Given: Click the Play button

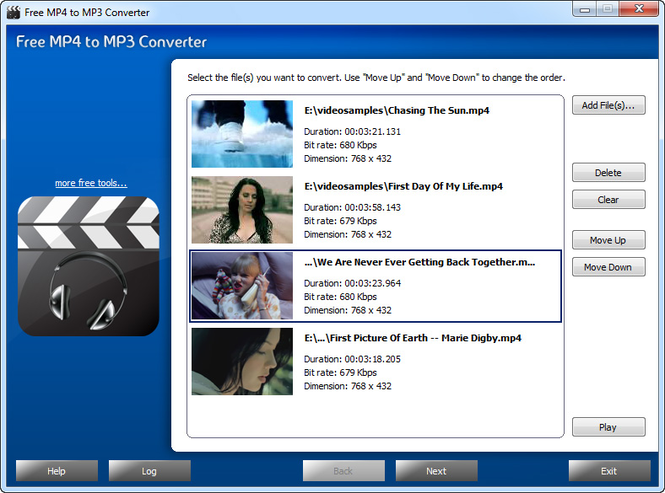Looking at the screenshot, I should pyautogui.click(x=609, y=427).
